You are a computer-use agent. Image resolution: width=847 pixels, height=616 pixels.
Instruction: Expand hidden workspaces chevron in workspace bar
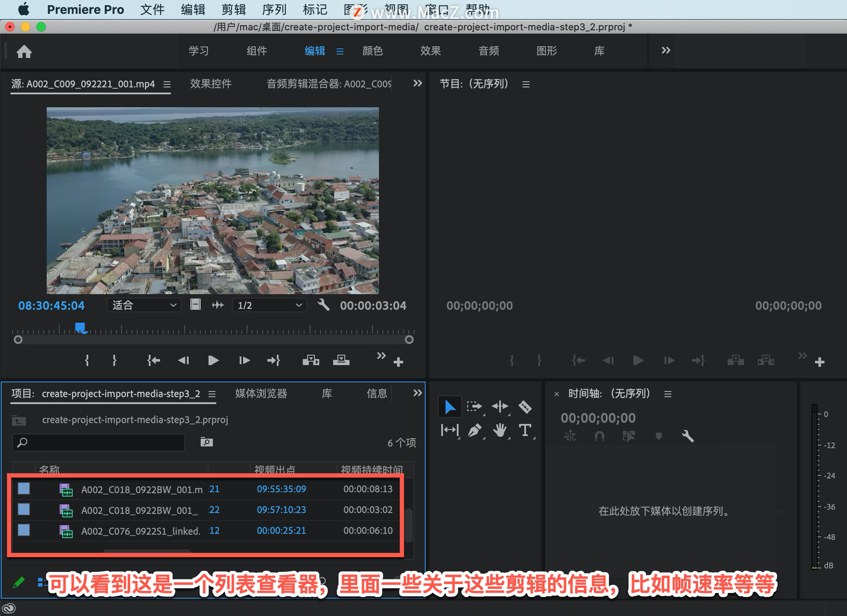(x=666, y=50)
